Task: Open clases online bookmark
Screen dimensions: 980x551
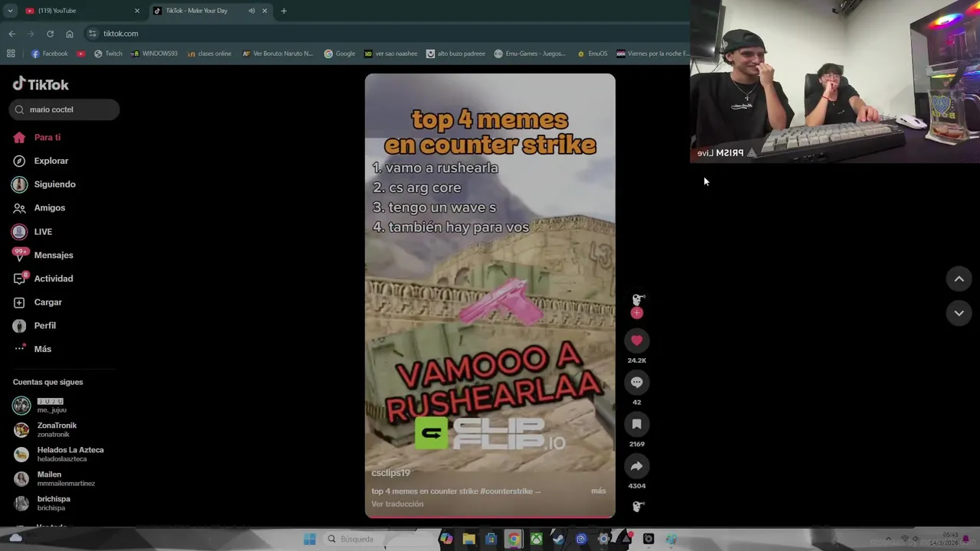Action: point(208,54)
